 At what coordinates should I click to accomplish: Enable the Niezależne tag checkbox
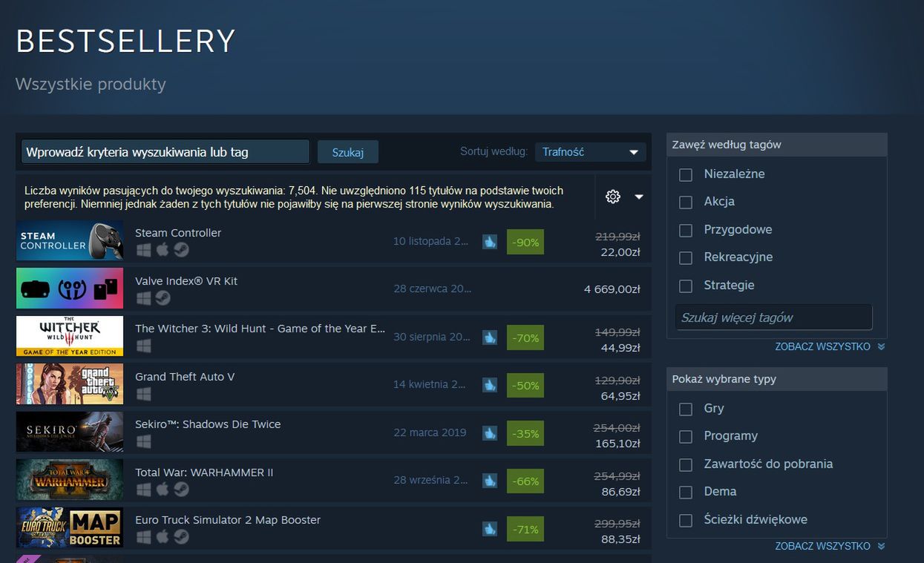(x=686, y=174)
